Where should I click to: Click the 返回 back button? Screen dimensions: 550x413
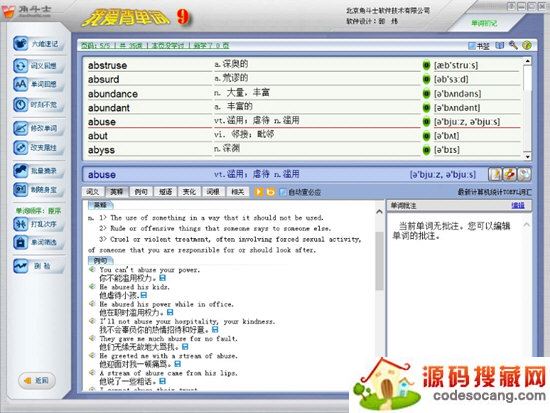[x=36, y=380]
